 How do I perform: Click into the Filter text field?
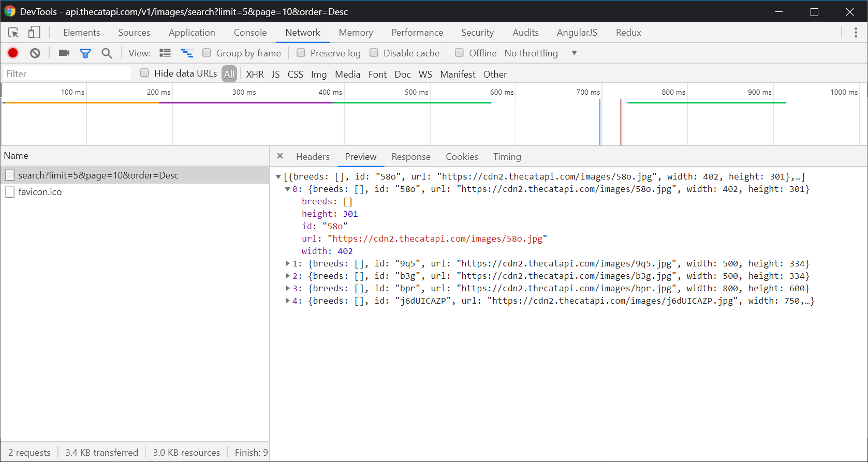tap(67, 74)
